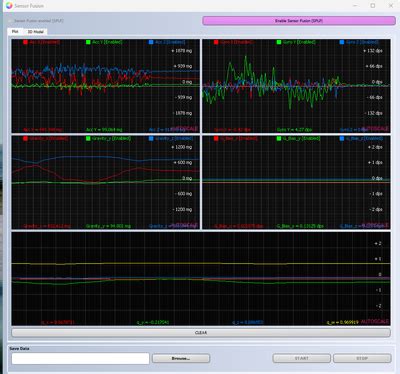The height and width of the screenshot is (374, 400).
Task: Toggle the red Gravity_x series square
Action: pyautogui.click(x=25, y=138)
